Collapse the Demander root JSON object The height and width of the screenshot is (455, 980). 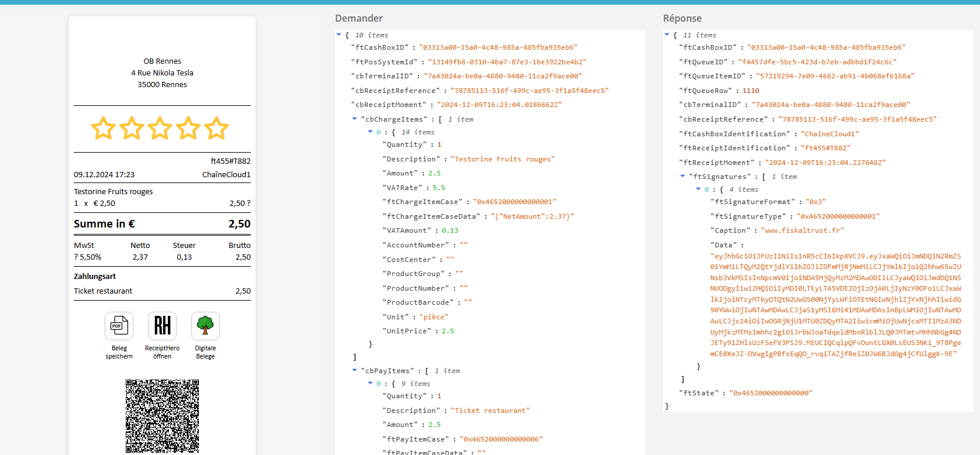point(339,35)
